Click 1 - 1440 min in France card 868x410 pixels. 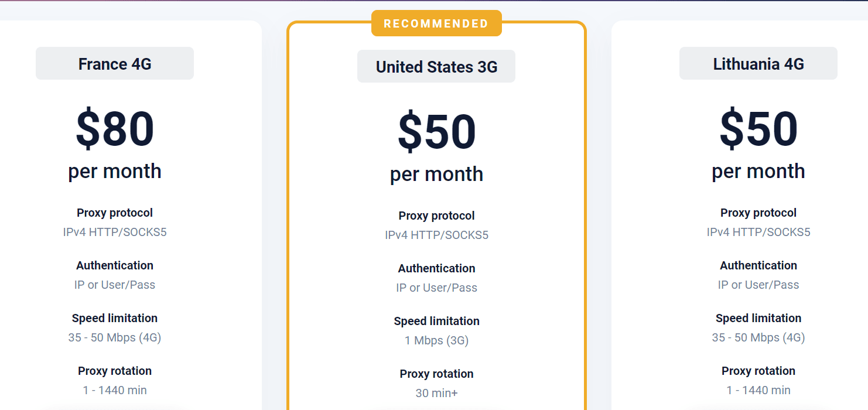(x=115, y=390)
